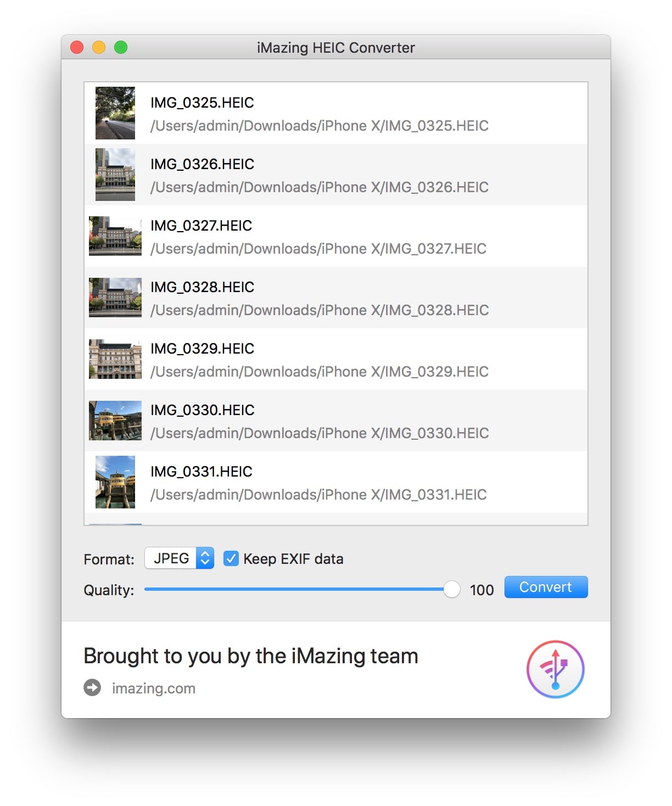Click the Format stepper's down arrow
The height and width of the screenshot is (806, 672).
[204, 562]
